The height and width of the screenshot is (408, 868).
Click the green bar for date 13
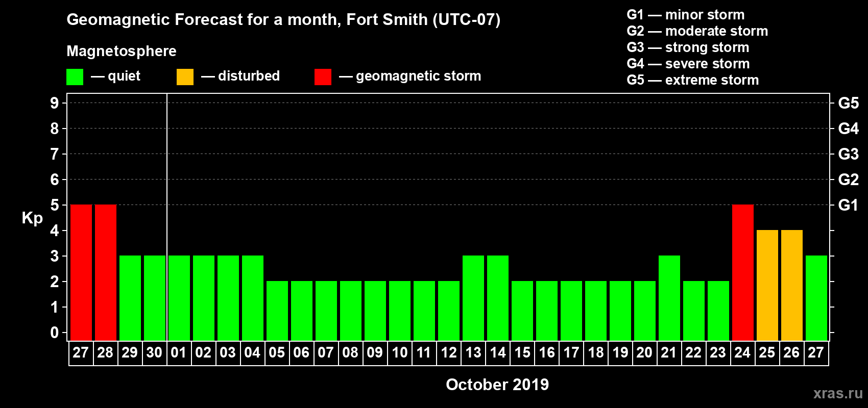coord(473,298)
